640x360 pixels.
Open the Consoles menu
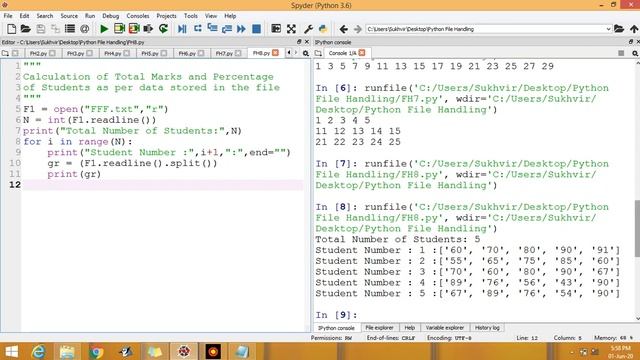[x=138, y=16]
